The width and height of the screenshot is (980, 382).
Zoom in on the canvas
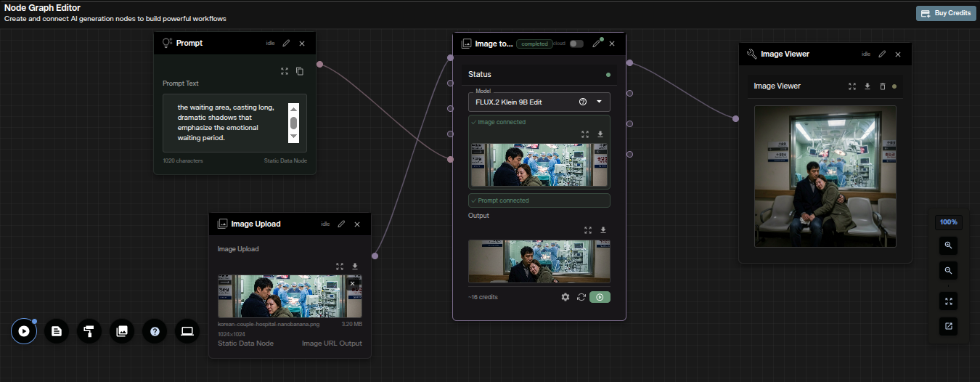pos(948,245)
